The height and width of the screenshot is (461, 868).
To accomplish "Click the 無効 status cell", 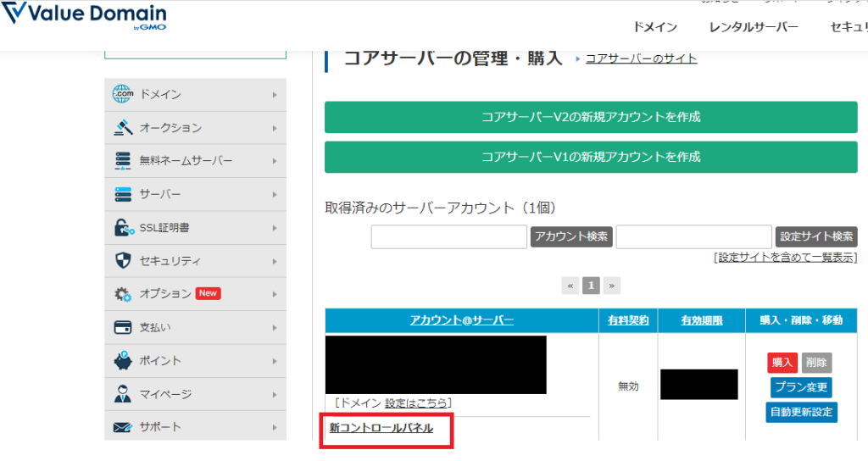I will coord(628,386).
